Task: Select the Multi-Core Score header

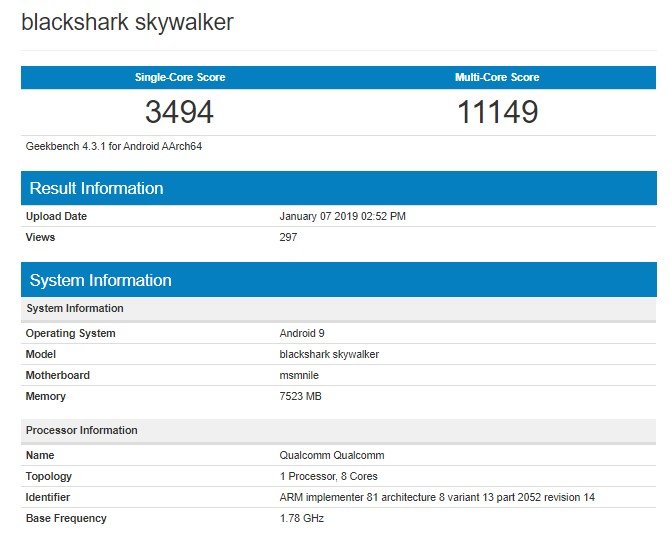Action: (497, 77)
